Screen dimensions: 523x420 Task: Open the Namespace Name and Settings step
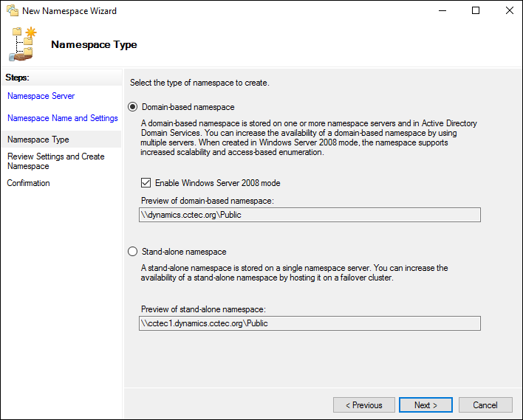tap(62, 118)
